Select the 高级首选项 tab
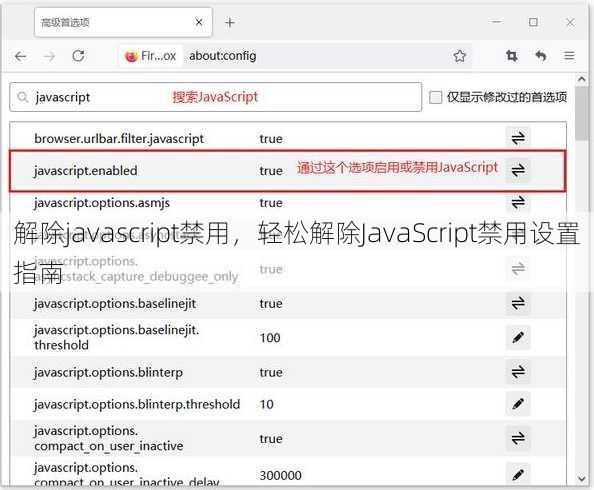 coord(123,22)
